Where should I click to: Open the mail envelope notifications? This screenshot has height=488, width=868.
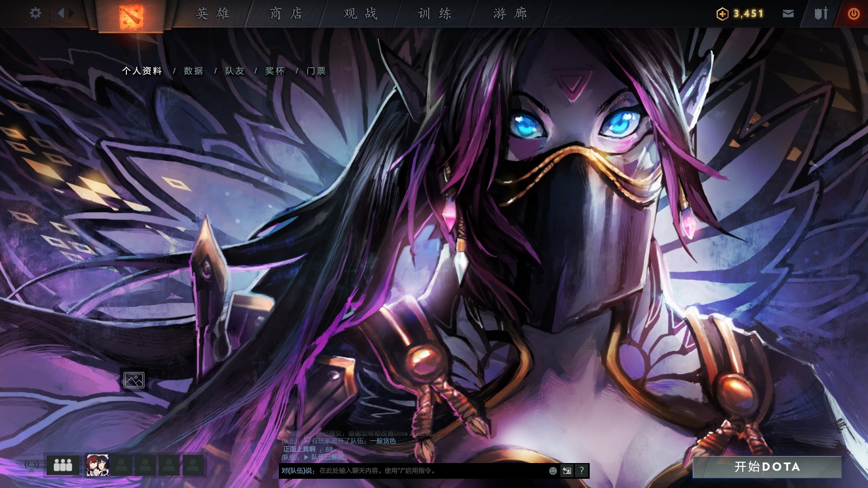788,14
